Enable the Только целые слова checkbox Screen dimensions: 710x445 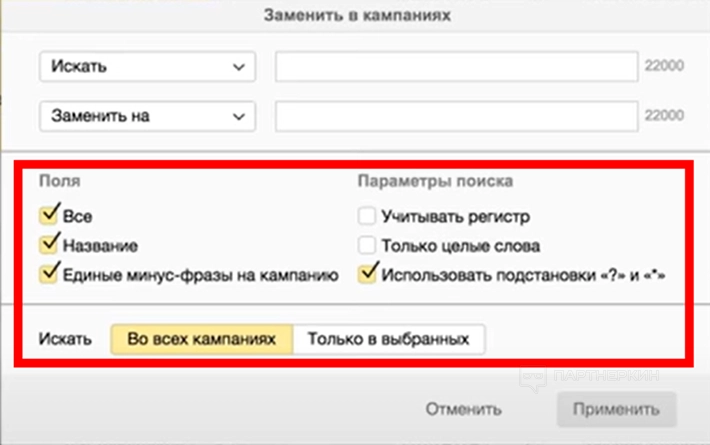(367, 244)
